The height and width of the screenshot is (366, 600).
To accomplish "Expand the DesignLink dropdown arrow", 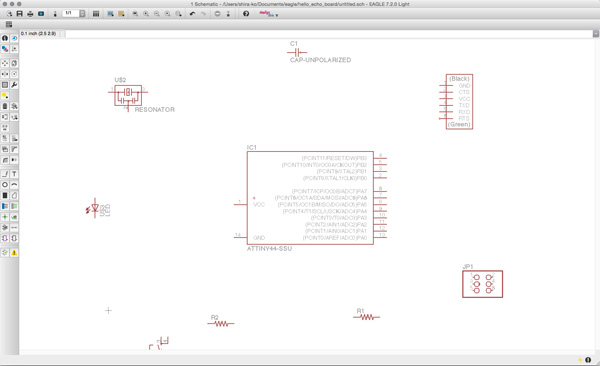I will (277, 15).
